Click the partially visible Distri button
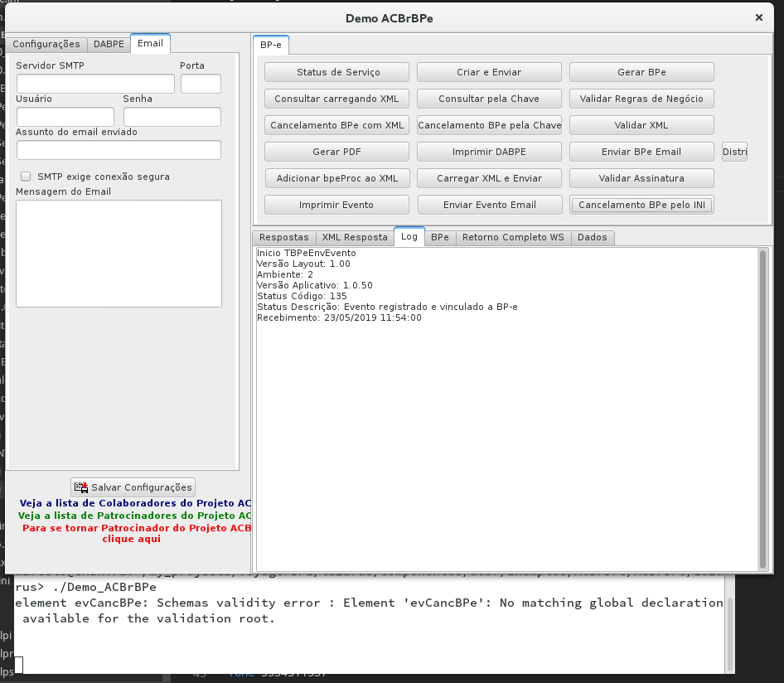The image size is (784, 683). tap(734, 152)
